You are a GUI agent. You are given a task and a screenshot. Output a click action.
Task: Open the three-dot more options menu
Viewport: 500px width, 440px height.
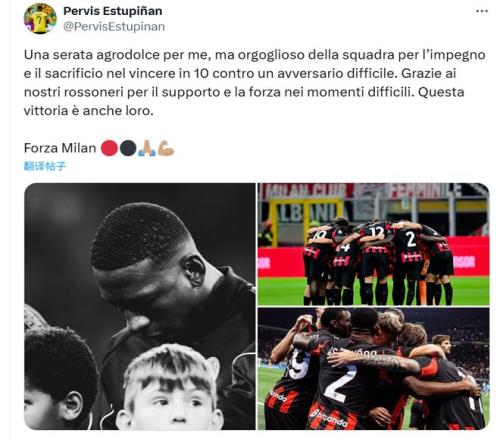pos(482,11)
